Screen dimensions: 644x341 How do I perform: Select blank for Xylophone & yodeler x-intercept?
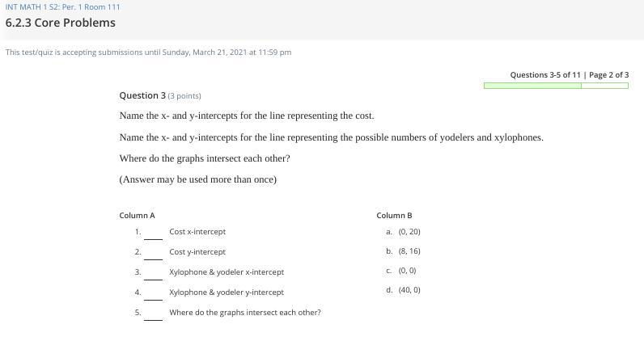tap(153, 273)
